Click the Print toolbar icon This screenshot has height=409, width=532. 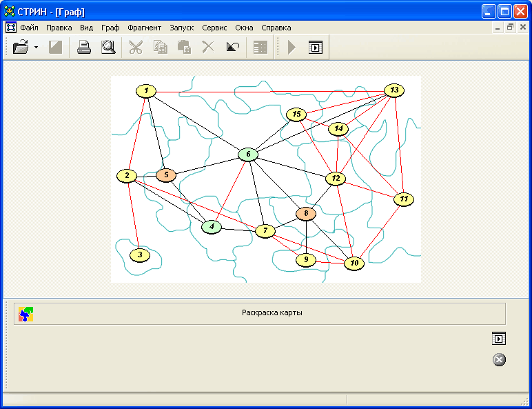click(x=84, y=47)
